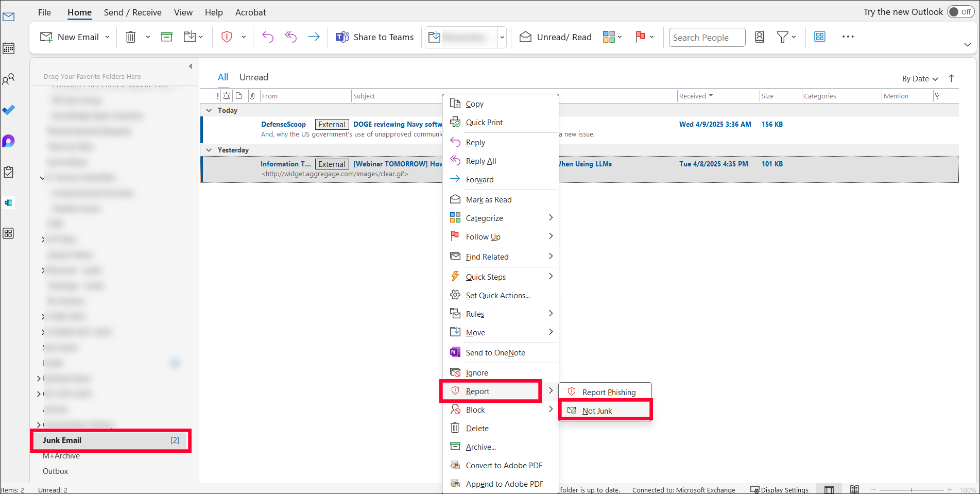
Task: Open the Mail view in the left rail
Action: [x=8, y=17]
